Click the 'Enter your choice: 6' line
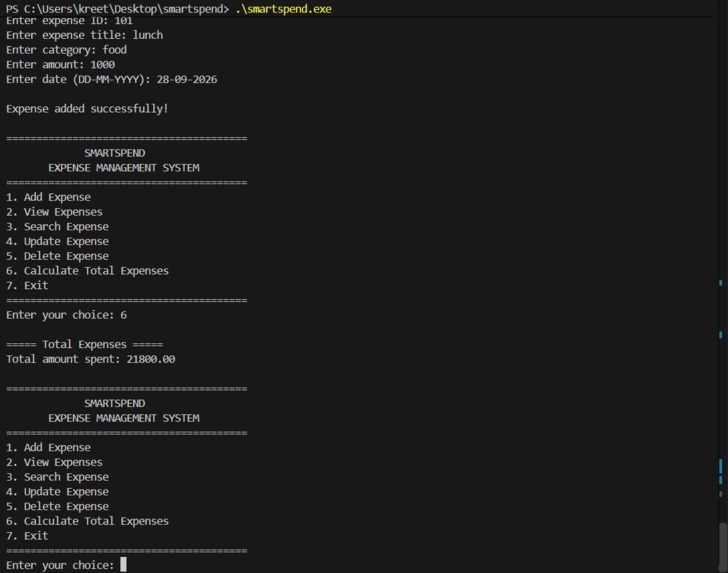The width and height of the screenshot is (728, 573). coord(66,315)
